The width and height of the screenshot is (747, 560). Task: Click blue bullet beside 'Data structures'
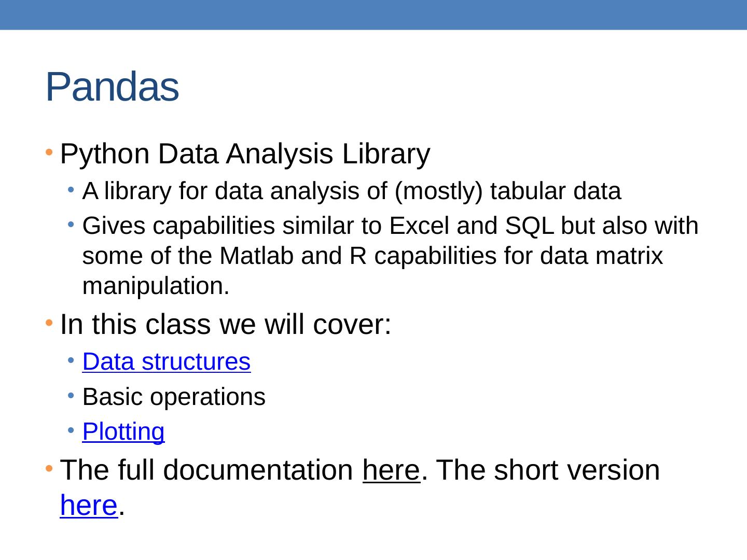coord(71,361)
